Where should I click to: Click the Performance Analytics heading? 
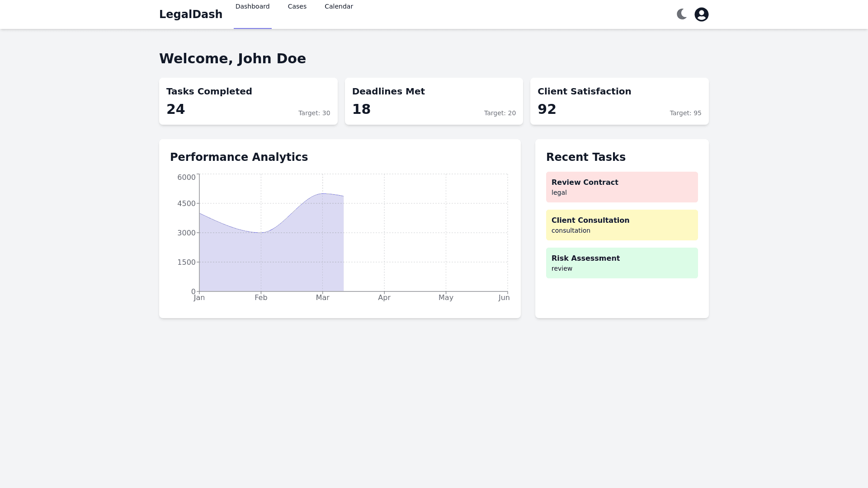pyautogui.click(x=239, y=157)
